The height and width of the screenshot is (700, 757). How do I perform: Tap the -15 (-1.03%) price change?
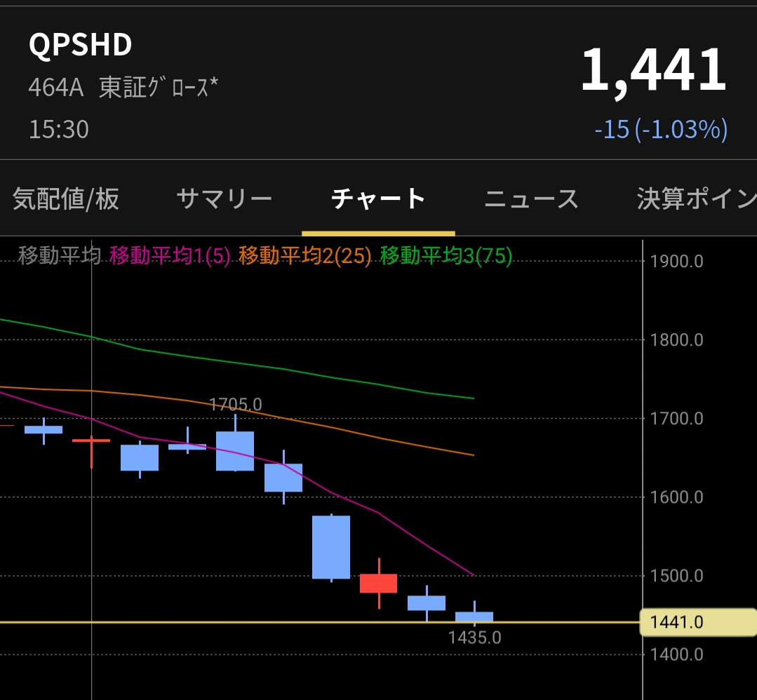point(661,129)
